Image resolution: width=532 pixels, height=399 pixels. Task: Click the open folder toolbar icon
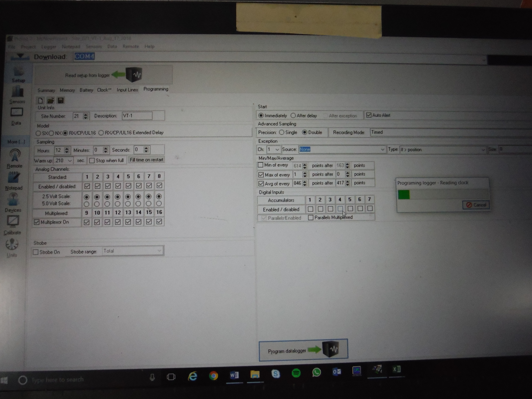50,101
